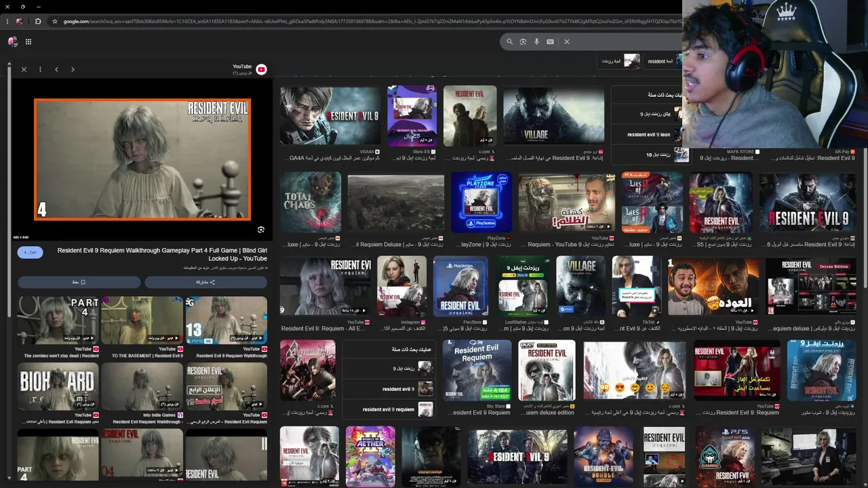868x488 pixels.
Task: Clear the search box with the X
Action: tap(567, 41)
